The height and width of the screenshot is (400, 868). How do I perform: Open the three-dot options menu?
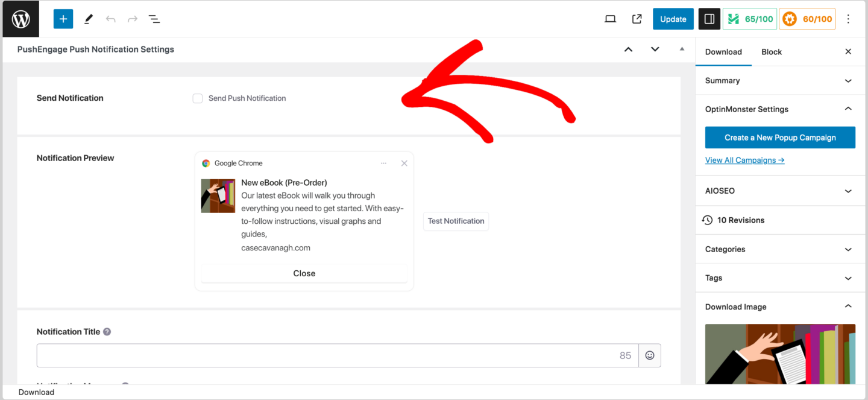pos(848,19)
